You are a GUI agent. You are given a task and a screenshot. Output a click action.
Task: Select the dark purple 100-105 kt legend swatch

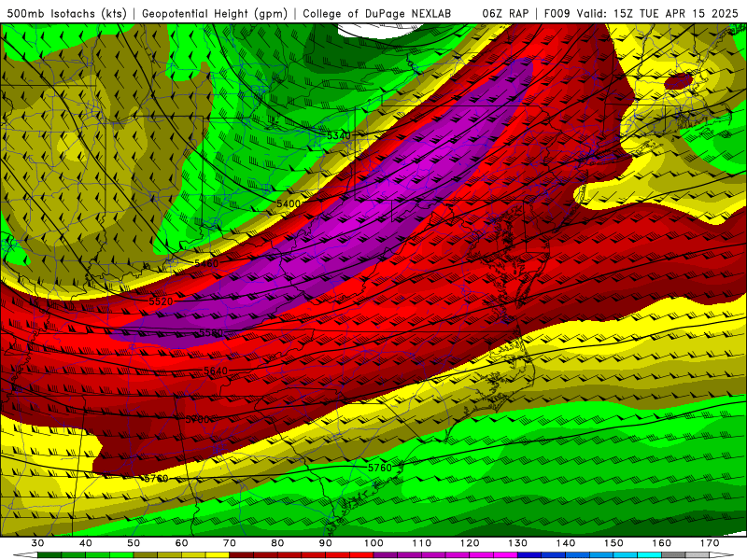(x=386, y=555)
